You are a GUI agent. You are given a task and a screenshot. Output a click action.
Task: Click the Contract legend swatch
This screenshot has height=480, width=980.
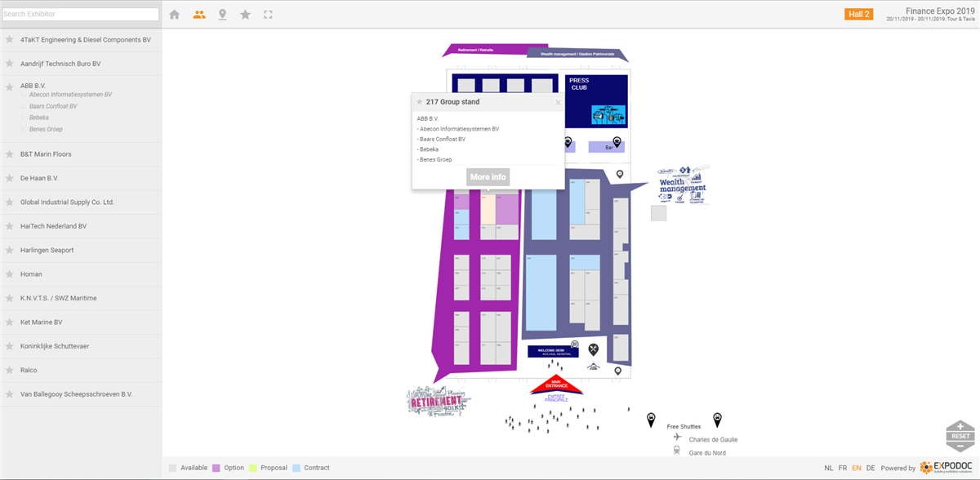(296, 468)
